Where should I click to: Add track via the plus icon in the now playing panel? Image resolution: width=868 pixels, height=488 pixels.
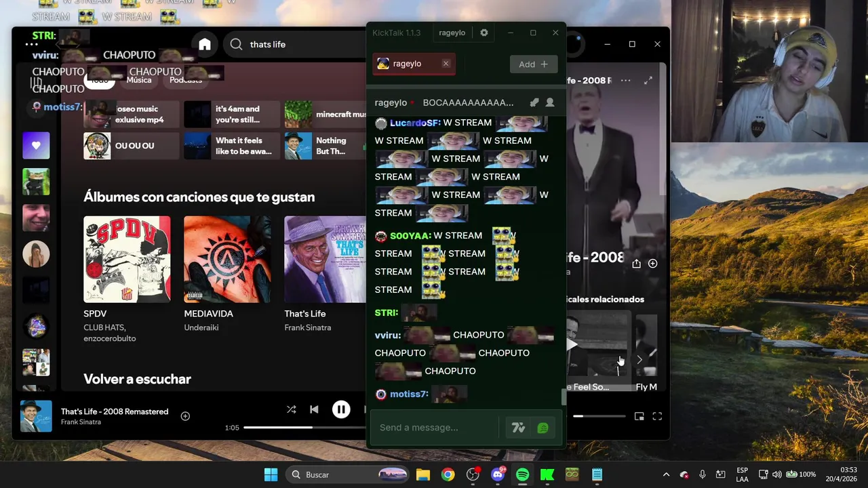tap(652, 264)
